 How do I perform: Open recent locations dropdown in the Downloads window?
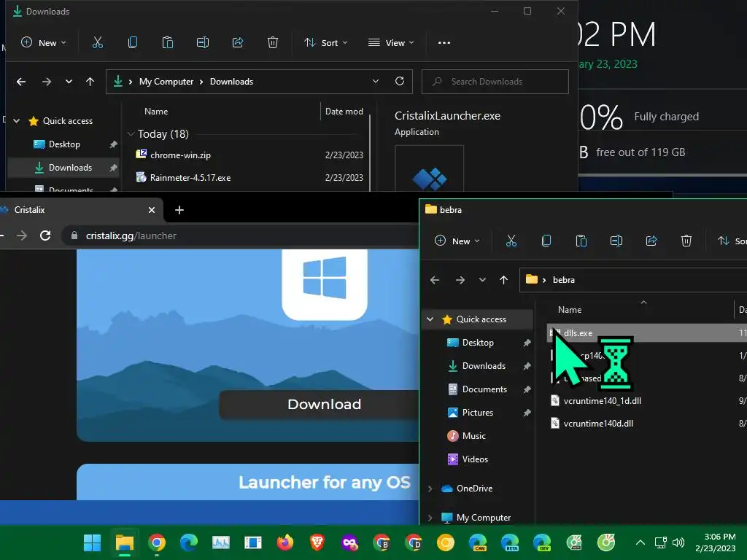tap(69, 82)
